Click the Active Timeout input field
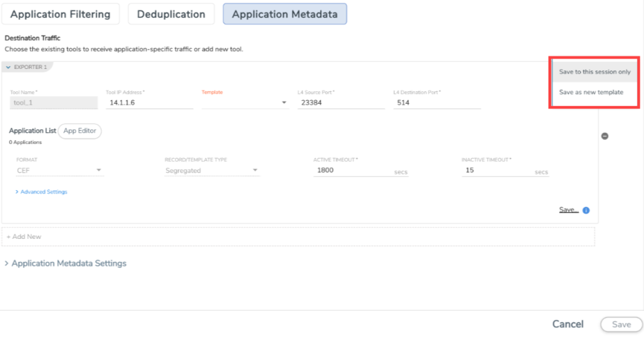 point(352,171)
